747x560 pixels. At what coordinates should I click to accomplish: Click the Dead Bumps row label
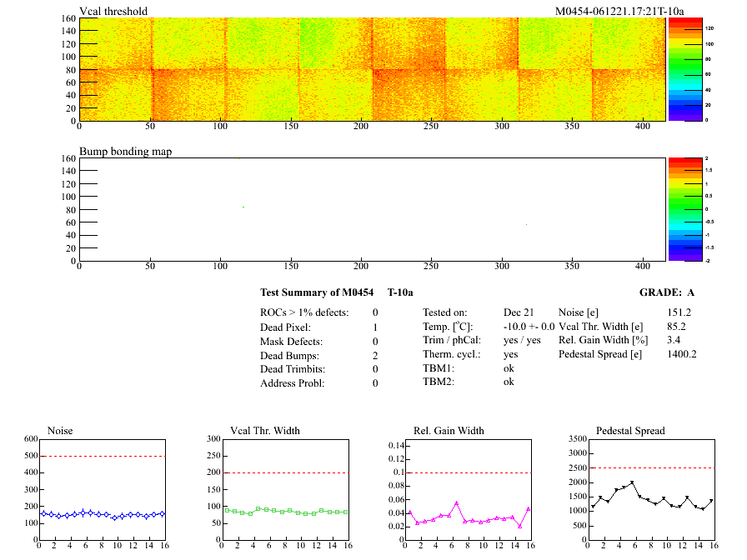291,355
